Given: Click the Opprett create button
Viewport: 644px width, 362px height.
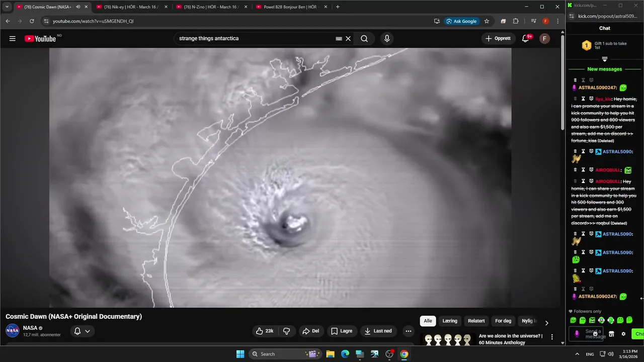Looking at the screenshot, I should coord(498,39).
